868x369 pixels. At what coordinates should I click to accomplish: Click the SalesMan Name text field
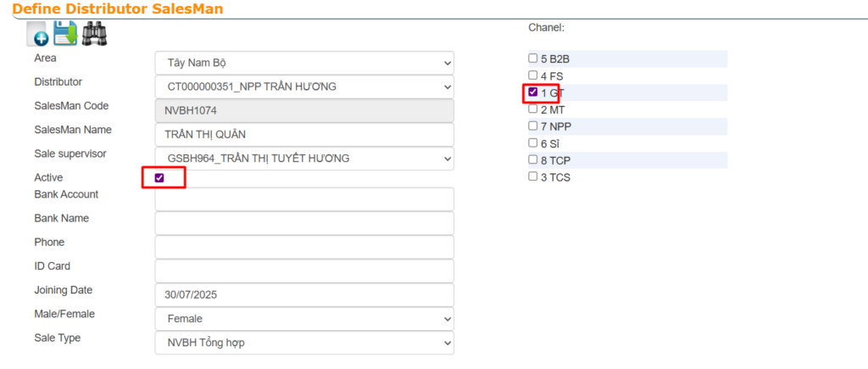(x=304, y=135)
